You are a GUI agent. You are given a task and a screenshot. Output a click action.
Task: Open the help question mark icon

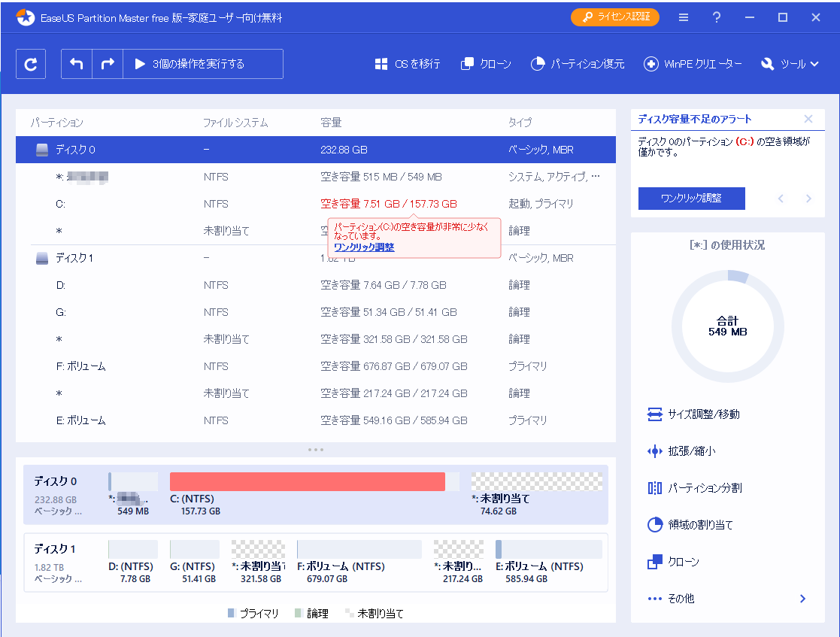(716, 17)
